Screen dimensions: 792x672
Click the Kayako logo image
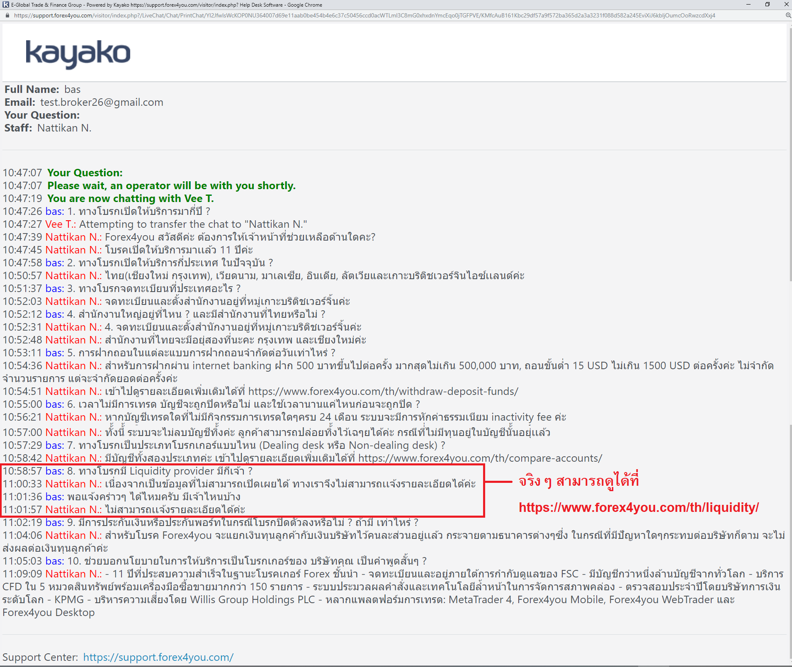(78, 54)
